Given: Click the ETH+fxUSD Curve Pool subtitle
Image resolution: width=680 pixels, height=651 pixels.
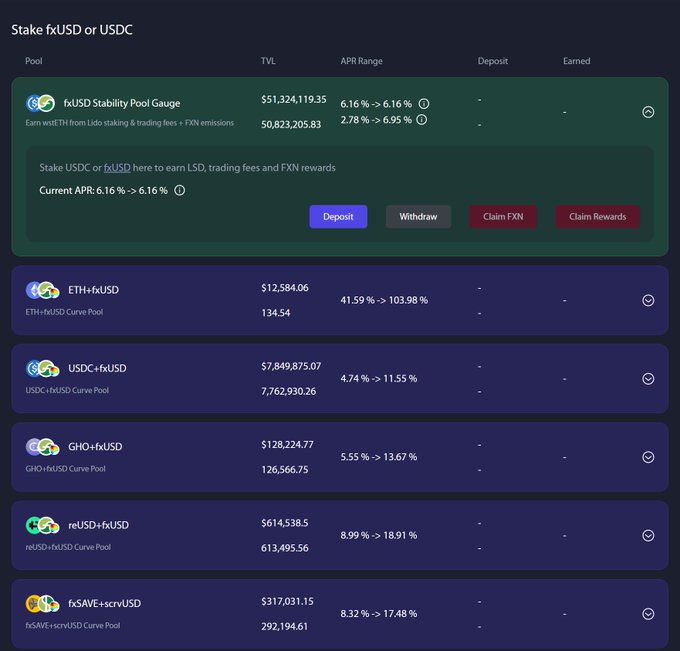Looking at the screenshot, I should coord(64,312).
